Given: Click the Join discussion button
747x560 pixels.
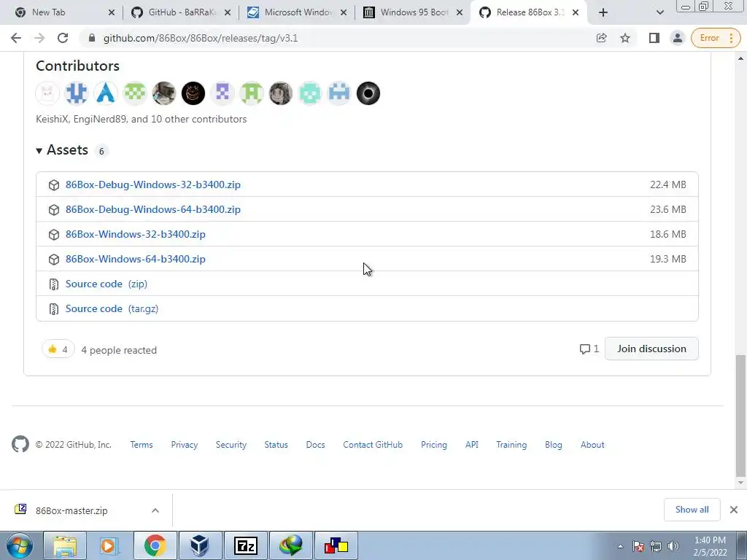Looking at the screenshot, I should 651,349.
